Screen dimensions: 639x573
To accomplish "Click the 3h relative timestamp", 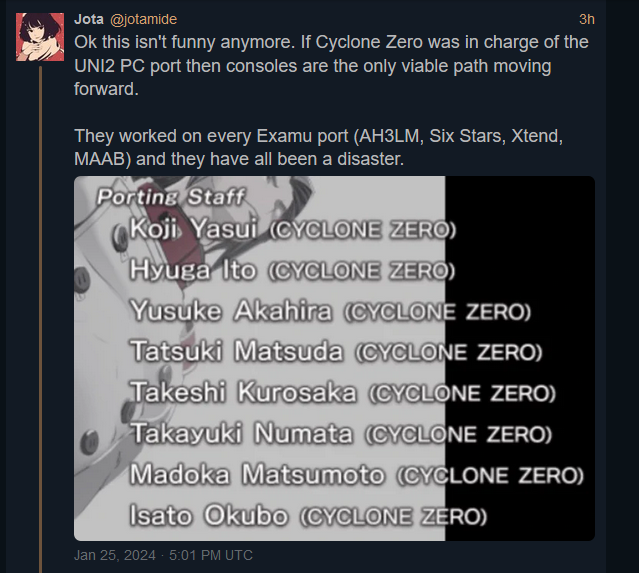I will [586, 19].
